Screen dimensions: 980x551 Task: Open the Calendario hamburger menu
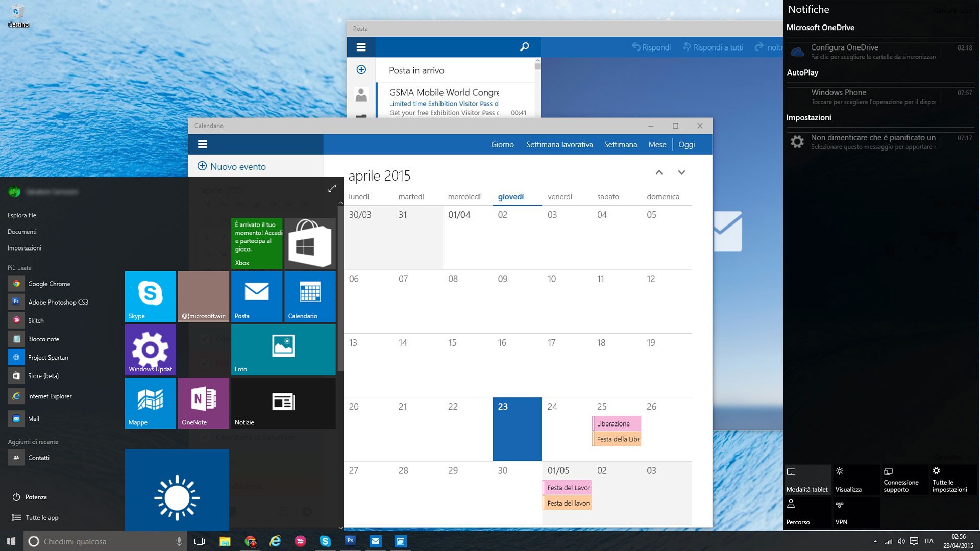[202, 144]
